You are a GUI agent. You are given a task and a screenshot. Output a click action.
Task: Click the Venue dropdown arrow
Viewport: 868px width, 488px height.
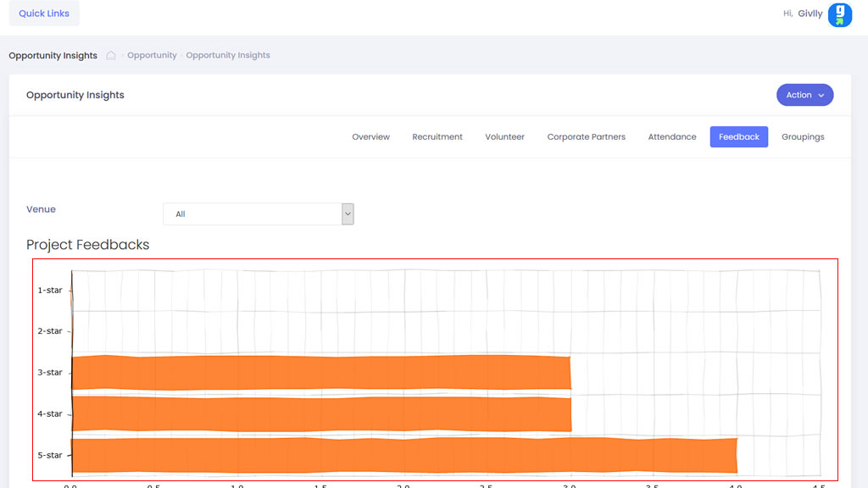(x=348, y=214)
